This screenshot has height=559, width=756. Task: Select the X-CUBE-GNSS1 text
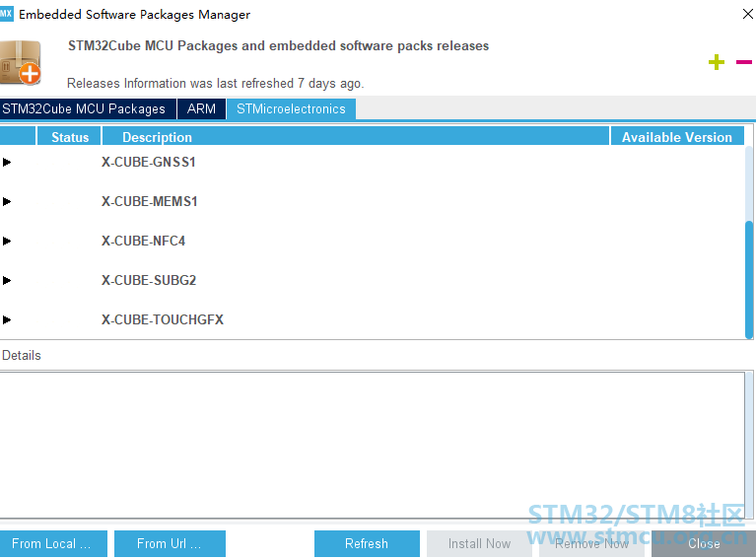point(149,162)
